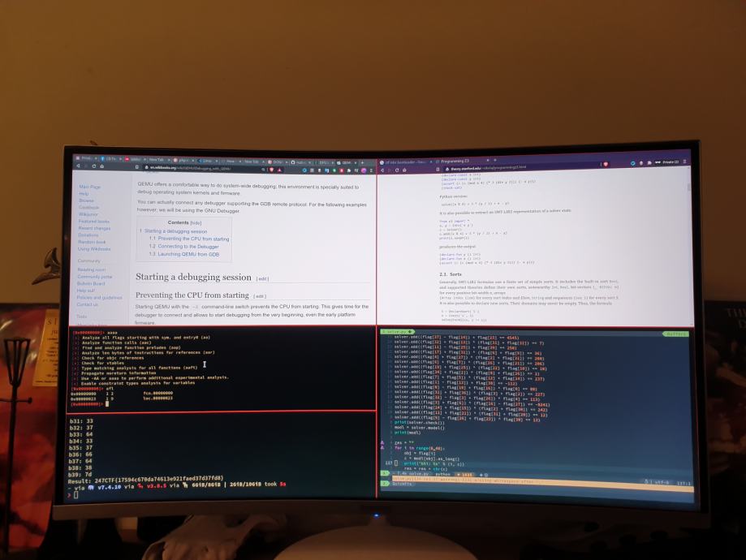Click 'modl = solver.model()' line in editor
Image resolution: width=746 pixels, height=560 pixels.
point(419,427)
